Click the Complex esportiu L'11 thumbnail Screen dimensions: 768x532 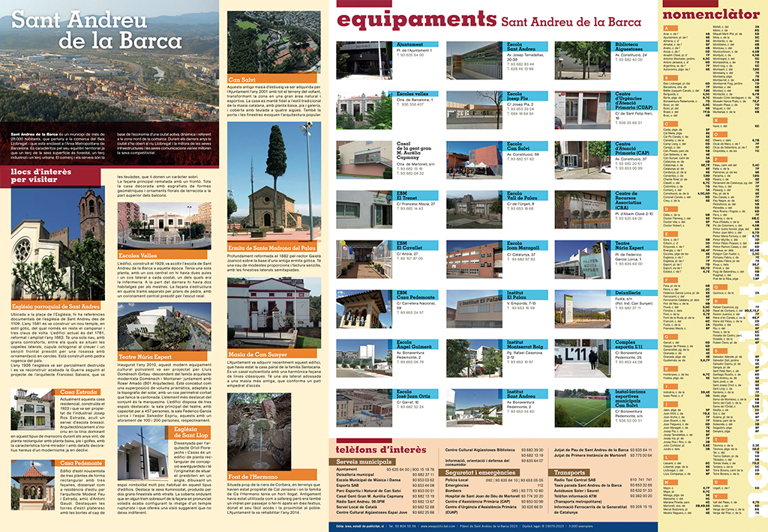[582, 359]
